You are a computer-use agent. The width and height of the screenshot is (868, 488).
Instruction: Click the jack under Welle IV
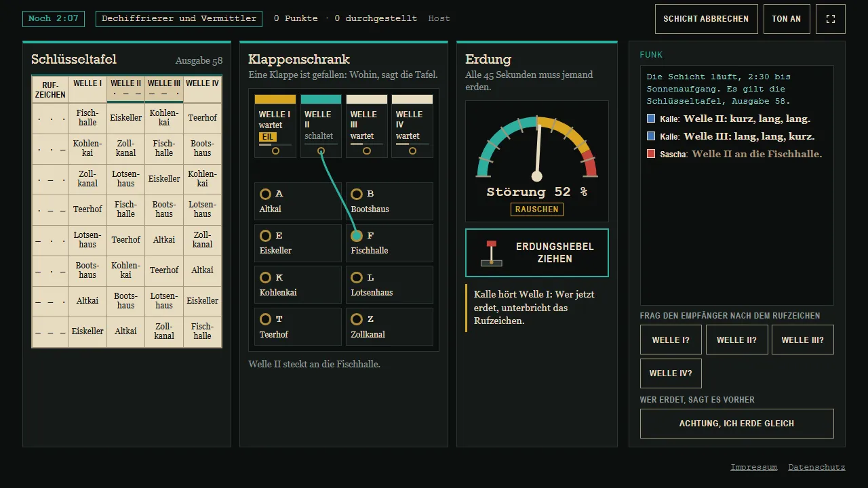click(x=412, y=151)
